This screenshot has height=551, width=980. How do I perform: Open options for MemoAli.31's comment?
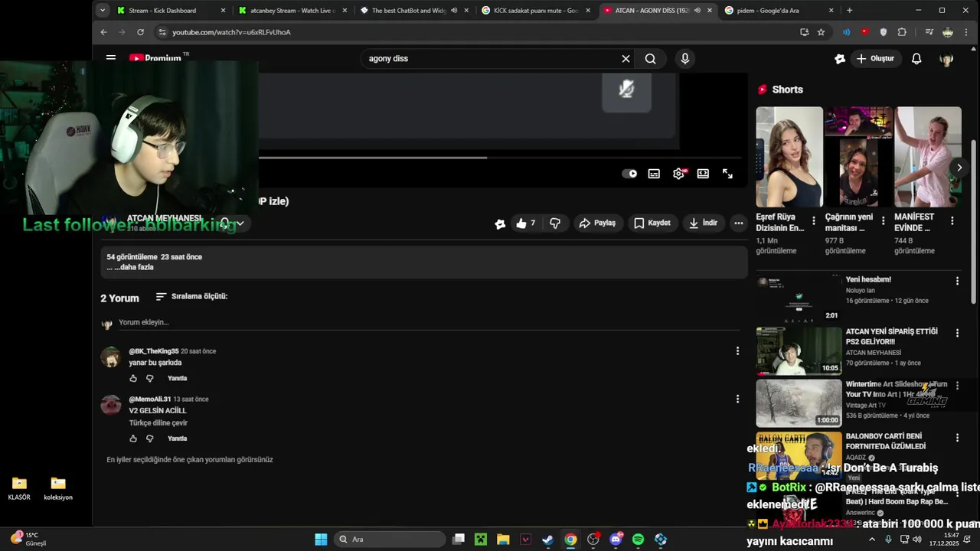pyautogui.click(x=737, y=399)
